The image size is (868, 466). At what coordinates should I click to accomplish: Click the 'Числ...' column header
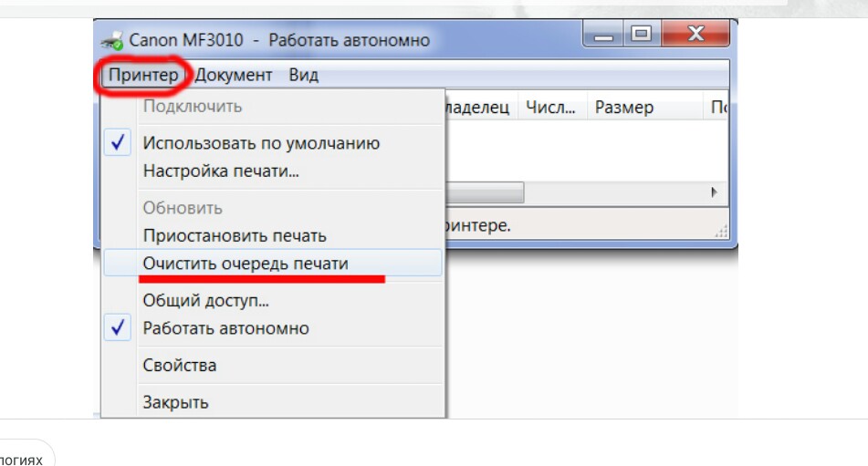tap(550, 108)
